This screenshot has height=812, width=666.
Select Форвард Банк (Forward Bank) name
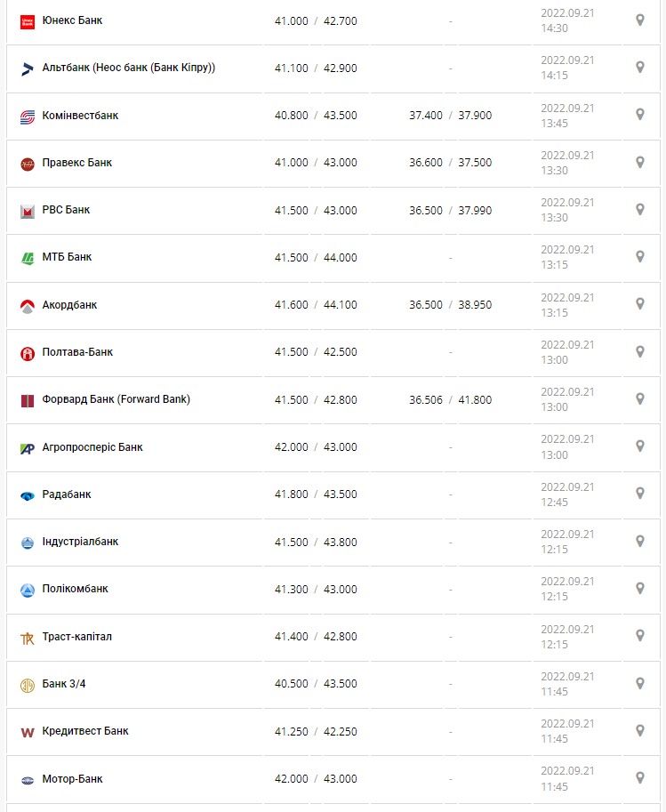coord(116,399)
